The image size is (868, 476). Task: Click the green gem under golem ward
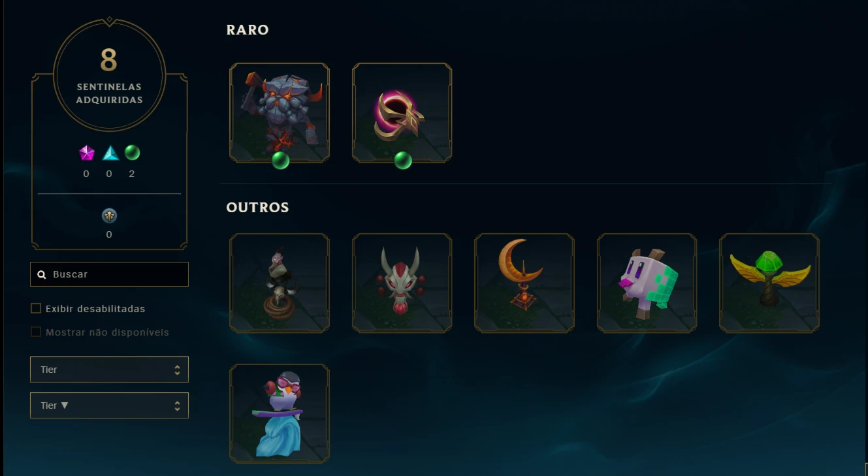coord(280,160)
